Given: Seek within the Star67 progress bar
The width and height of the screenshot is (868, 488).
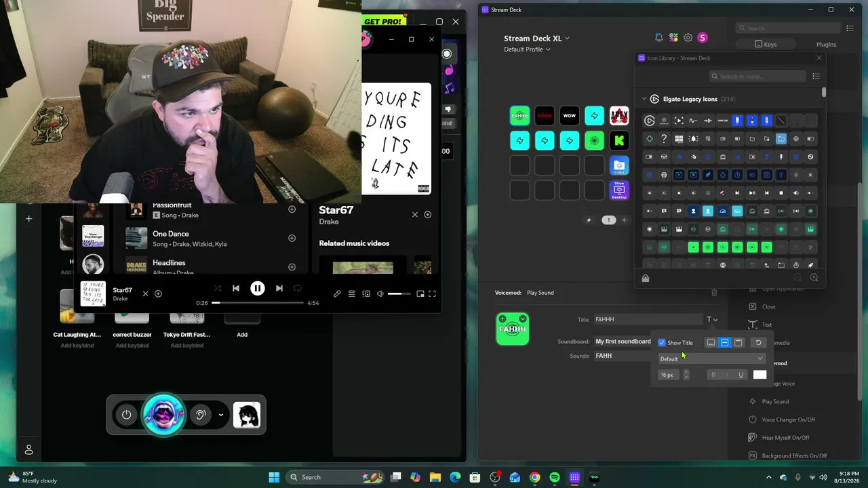Looking at the screenshot, I should pyautogui.click(x=258, y=303).
